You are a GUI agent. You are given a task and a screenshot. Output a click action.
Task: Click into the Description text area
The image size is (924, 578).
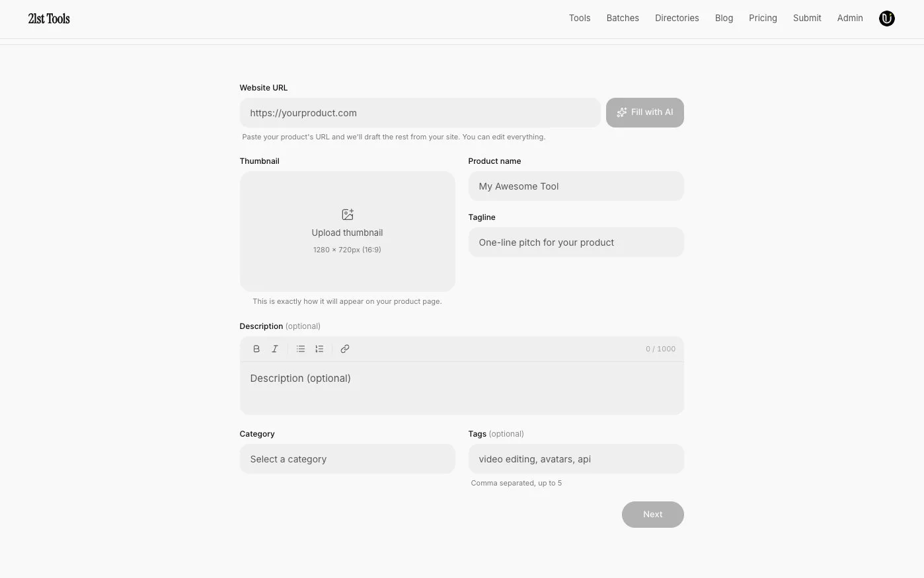pos(462,388)
